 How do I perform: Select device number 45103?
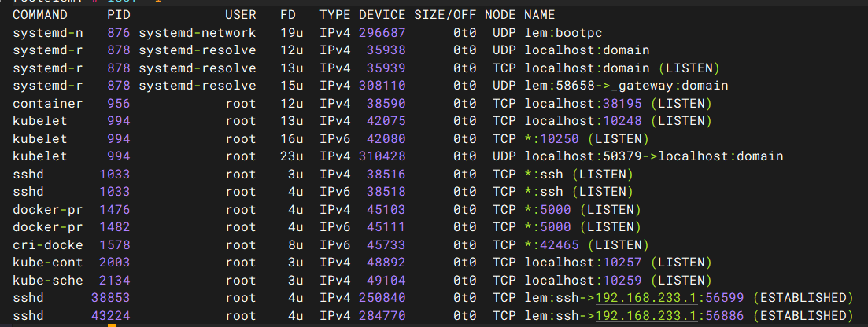386,209
